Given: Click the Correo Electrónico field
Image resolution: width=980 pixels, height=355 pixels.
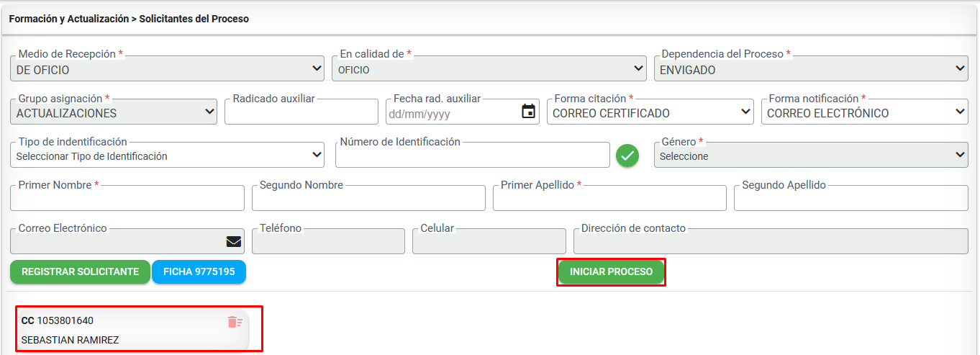Looking at the screenshot, I should 127,241.
